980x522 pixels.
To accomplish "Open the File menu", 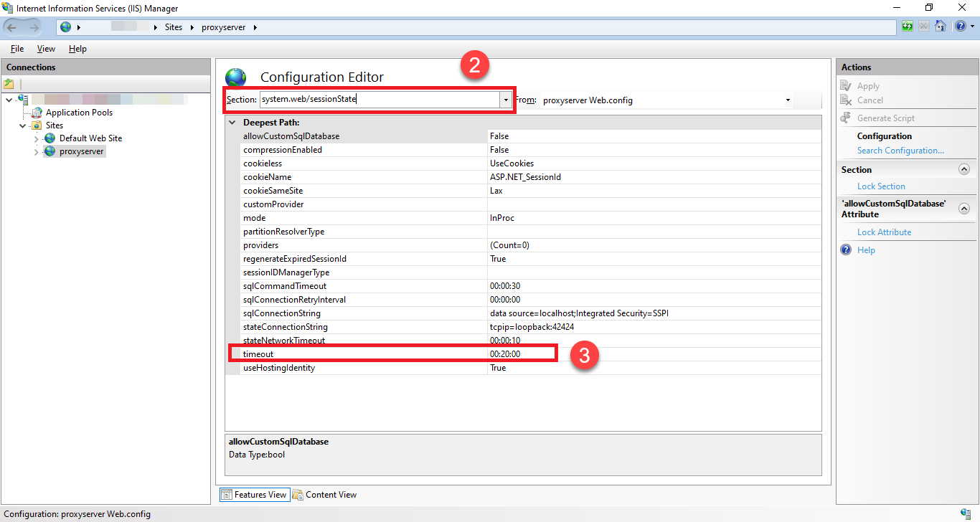I will (x=17, y=49).
